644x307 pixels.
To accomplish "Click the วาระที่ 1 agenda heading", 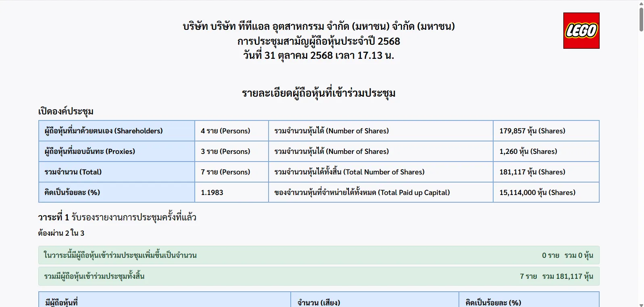I will click(117, 218).
